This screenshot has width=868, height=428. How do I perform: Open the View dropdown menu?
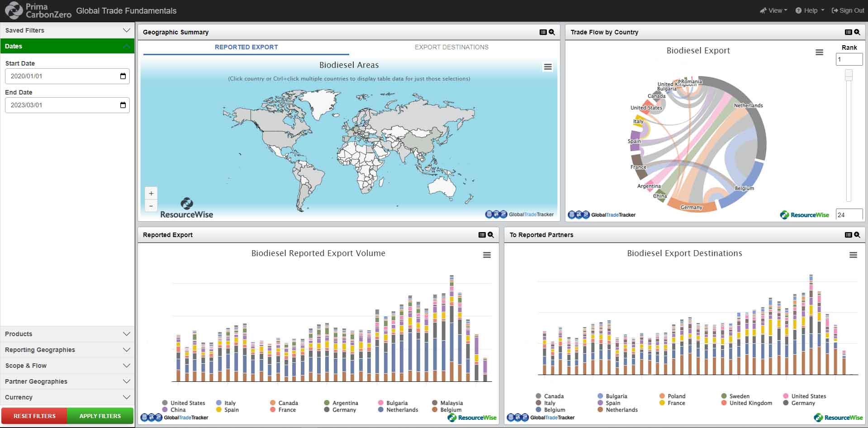[x=773, y=10]
